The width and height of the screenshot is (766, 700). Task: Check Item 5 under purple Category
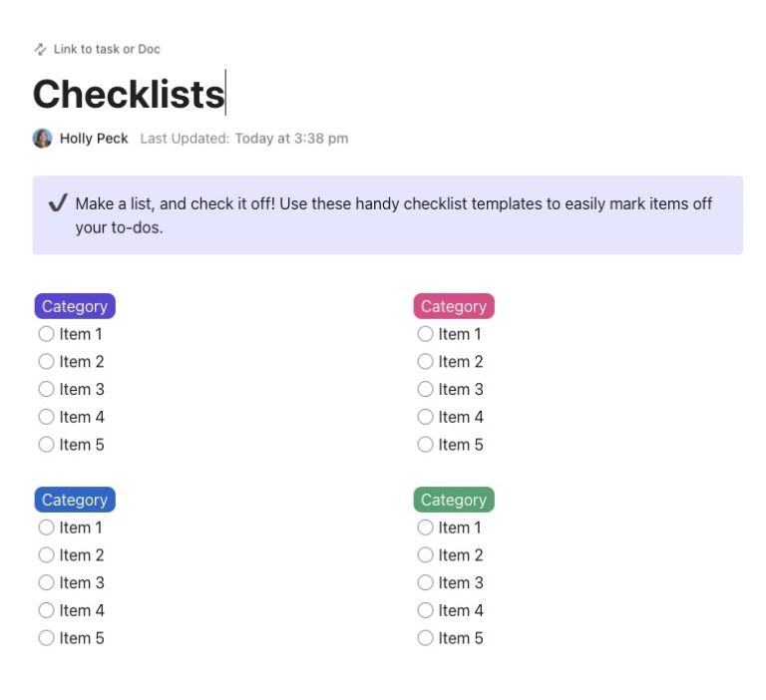tap(46, 445)
